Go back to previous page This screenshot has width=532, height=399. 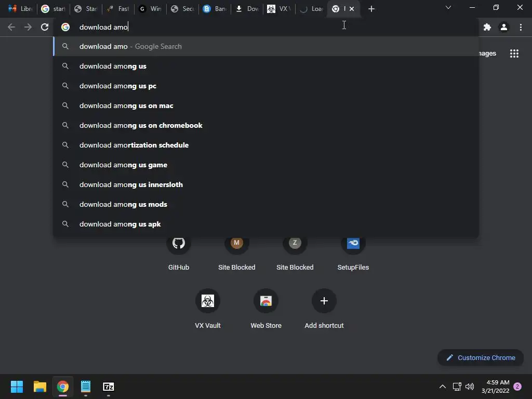pyautogui.click(x=11, y=27)
